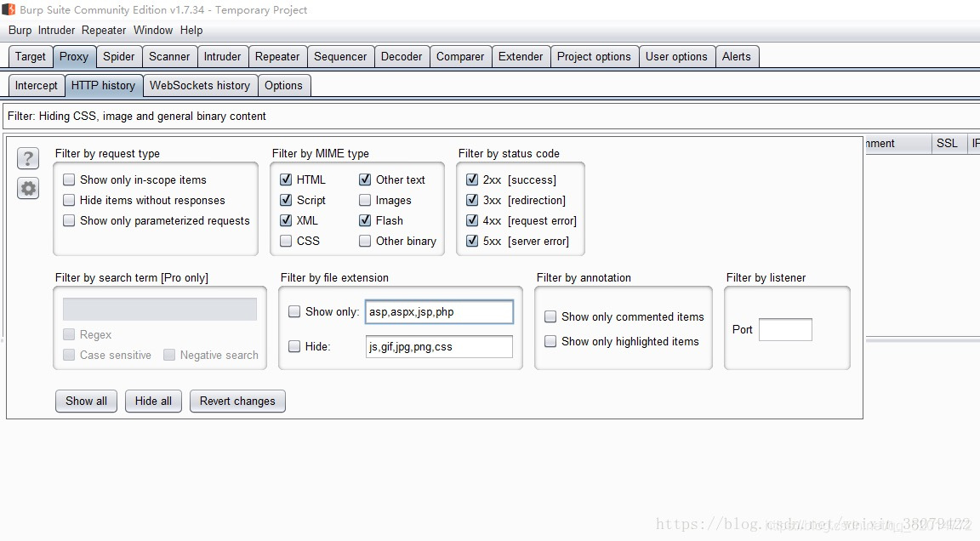
Task: Click the Burp Suite logo in the title bar
Action: [x=9, y=9]
